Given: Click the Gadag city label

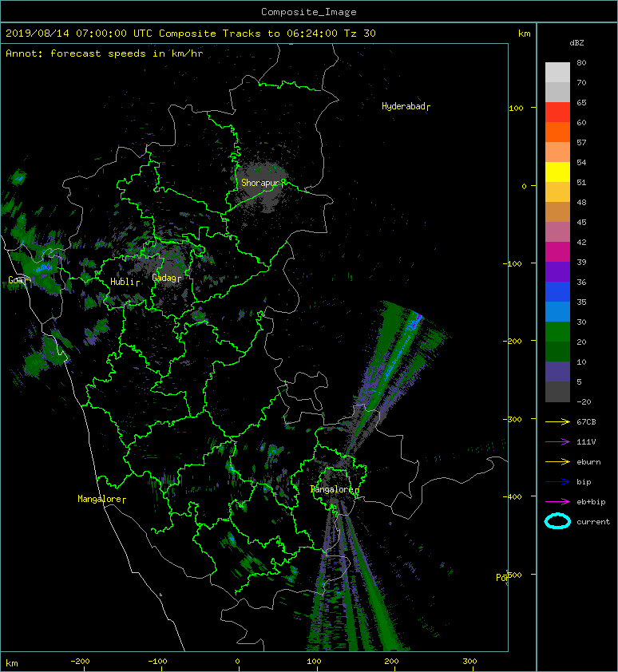Looking at the screenshot, I should click(166, 279).
